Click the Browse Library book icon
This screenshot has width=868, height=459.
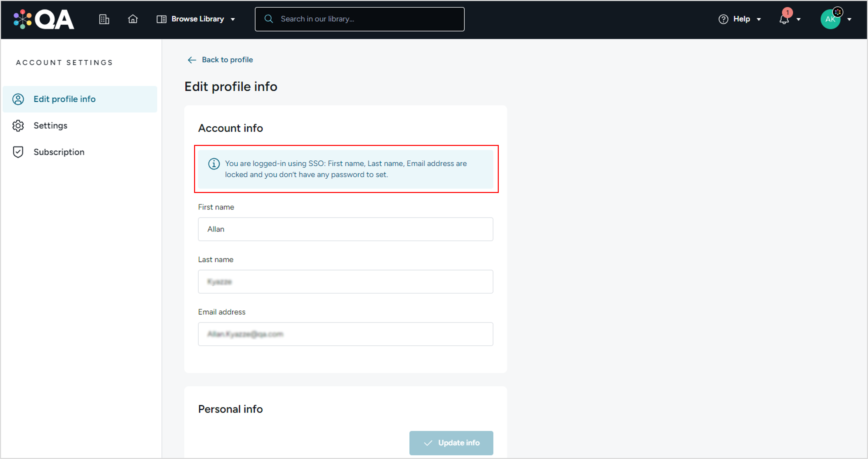[161, 19]
